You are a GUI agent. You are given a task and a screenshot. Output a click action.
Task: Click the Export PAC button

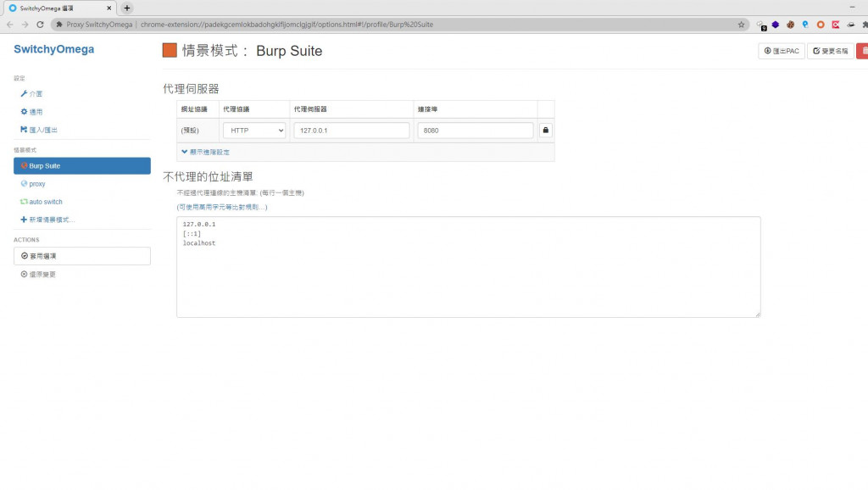tap(781, 51)
